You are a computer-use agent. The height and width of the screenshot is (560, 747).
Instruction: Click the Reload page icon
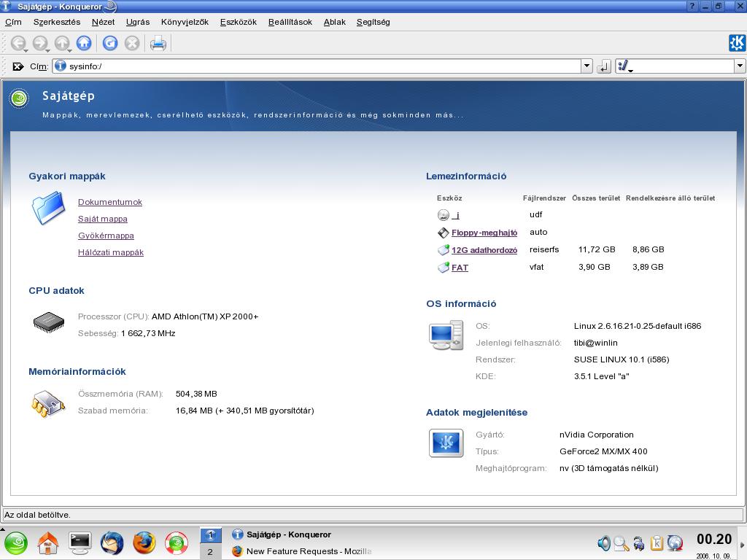click(110, 44)
